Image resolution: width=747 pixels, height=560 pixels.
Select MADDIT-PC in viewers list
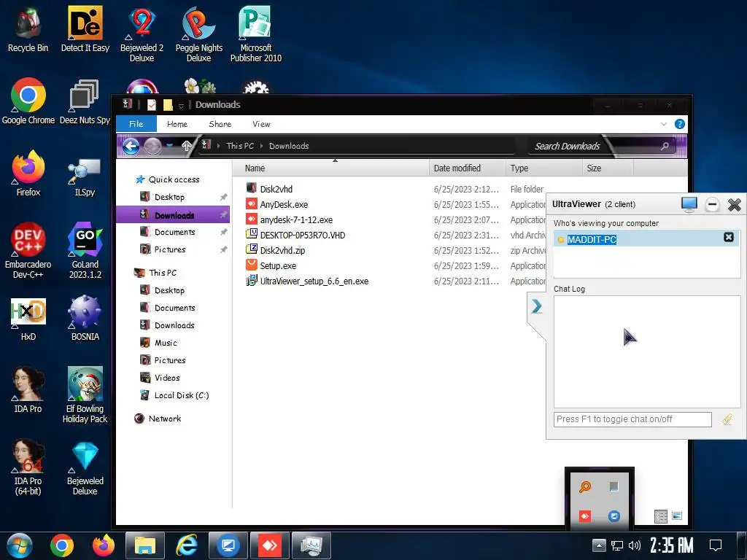(x=592, y=239)
